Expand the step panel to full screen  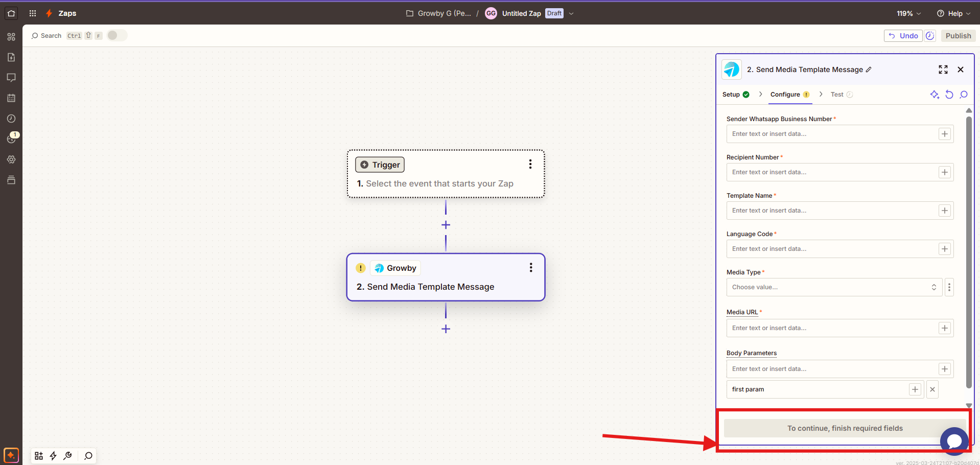point(943,69)
